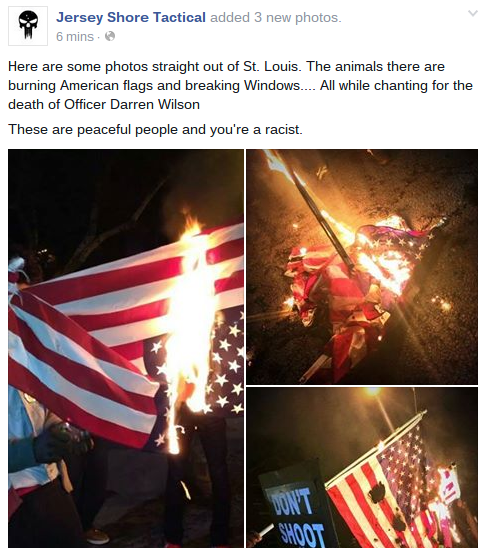Viewport: 480px width, 548px height.
Task: Open the large burning flag photo
Action: coord(126,348)
